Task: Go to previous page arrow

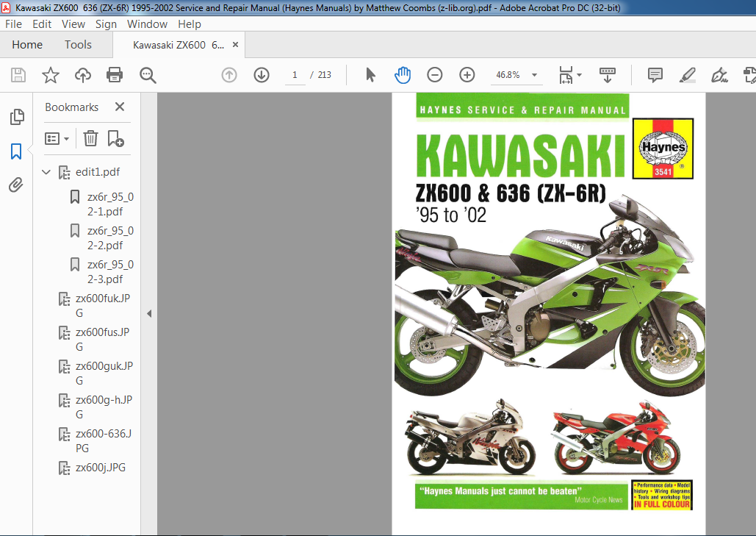Action: [x=229, y=75]
